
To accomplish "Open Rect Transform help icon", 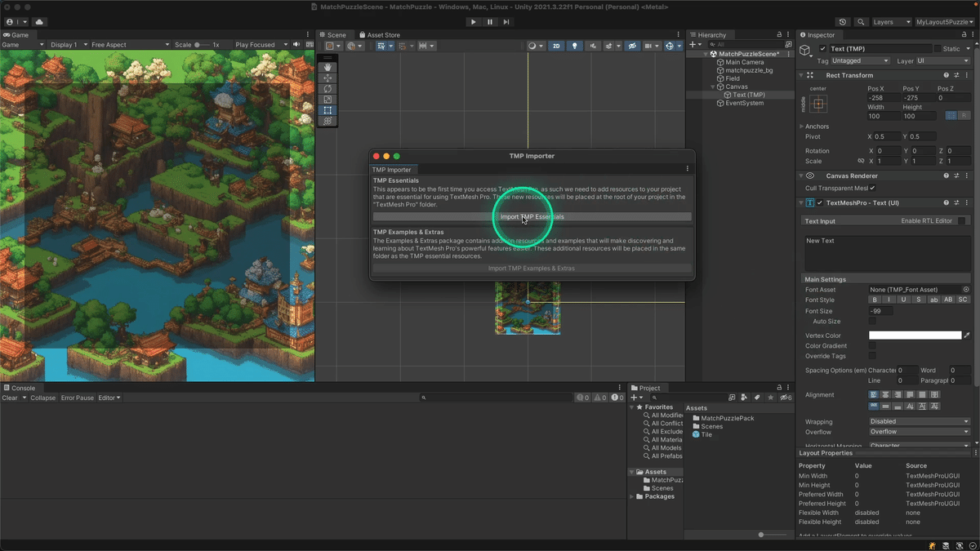I will click(x=947, y=75).
